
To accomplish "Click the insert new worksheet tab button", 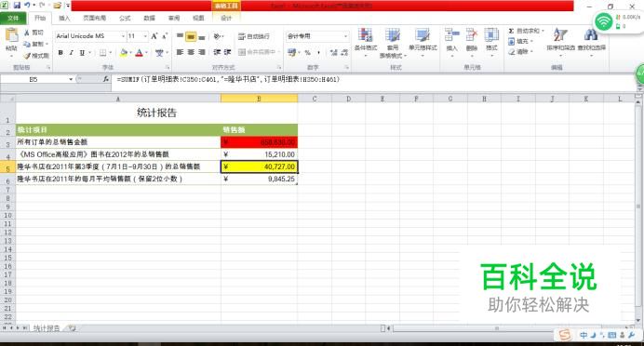I will (72, 328).
